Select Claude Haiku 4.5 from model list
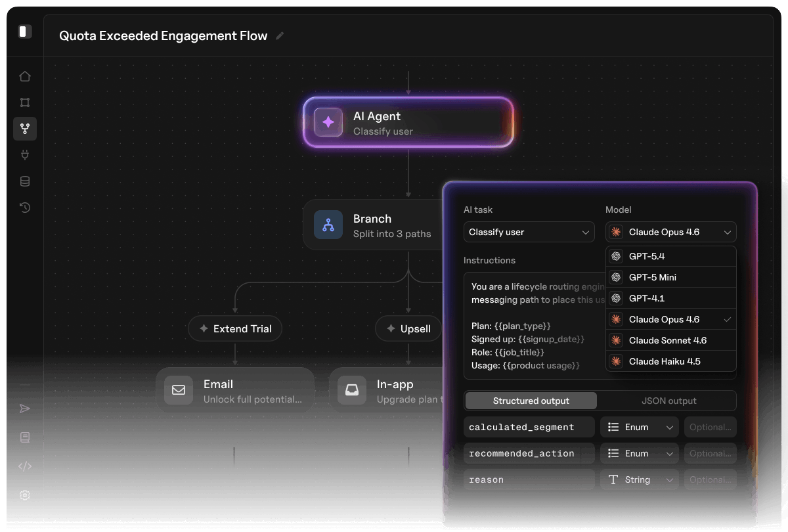Viewport: 788px width, 532px height. tap(671, 361)
